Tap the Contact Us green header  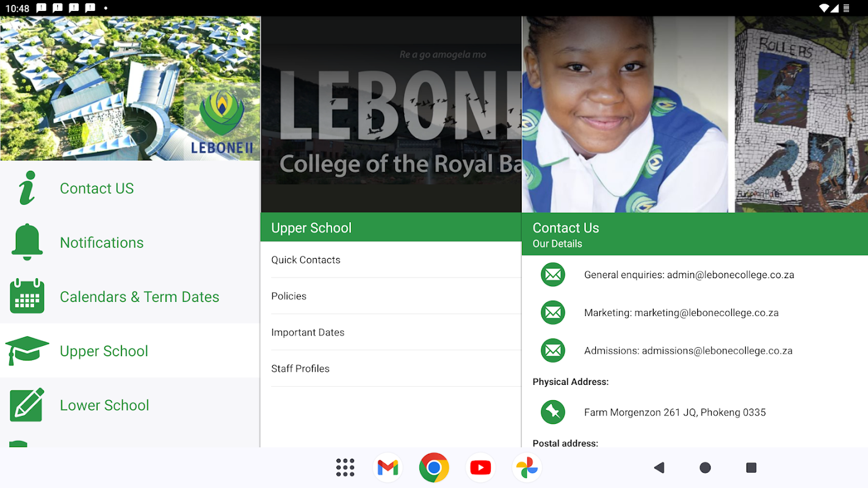tap(695, 234)
